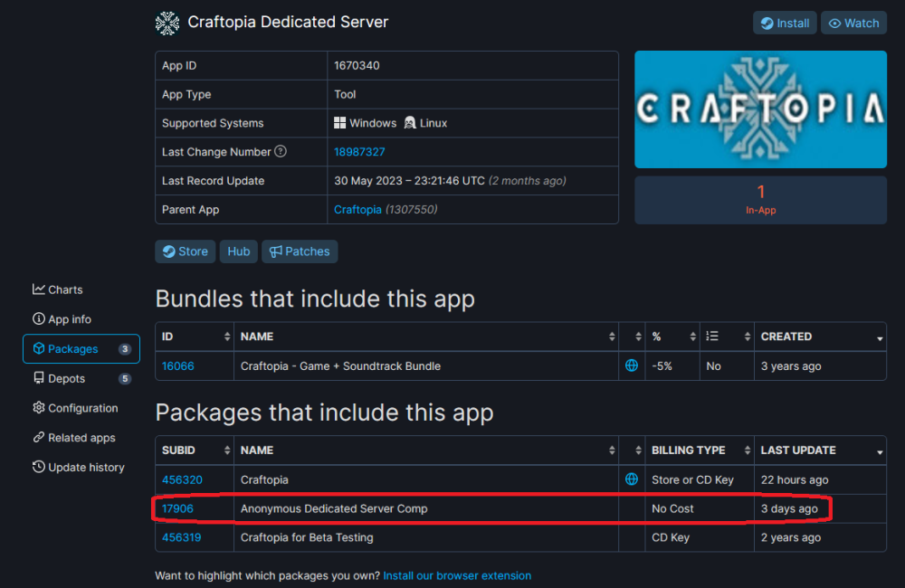Click the Install our browser extension link

(457, 575)
